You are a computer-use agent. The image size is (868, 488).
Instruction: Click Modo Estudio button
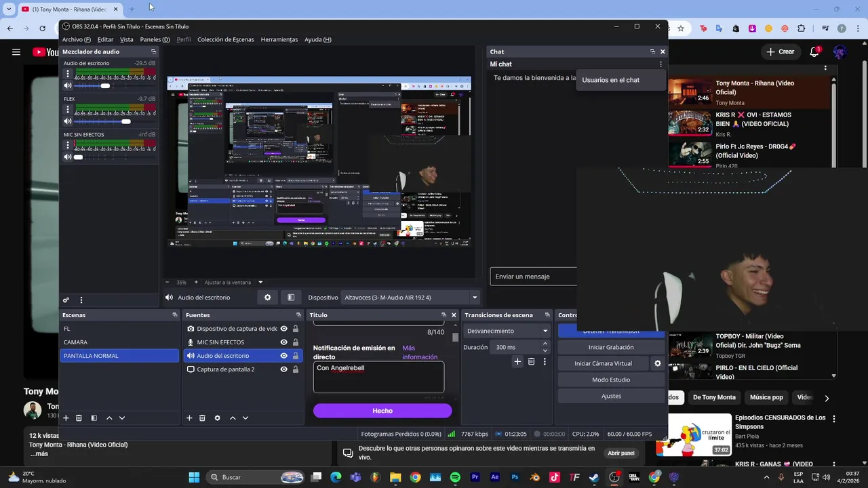pos(611,380)
